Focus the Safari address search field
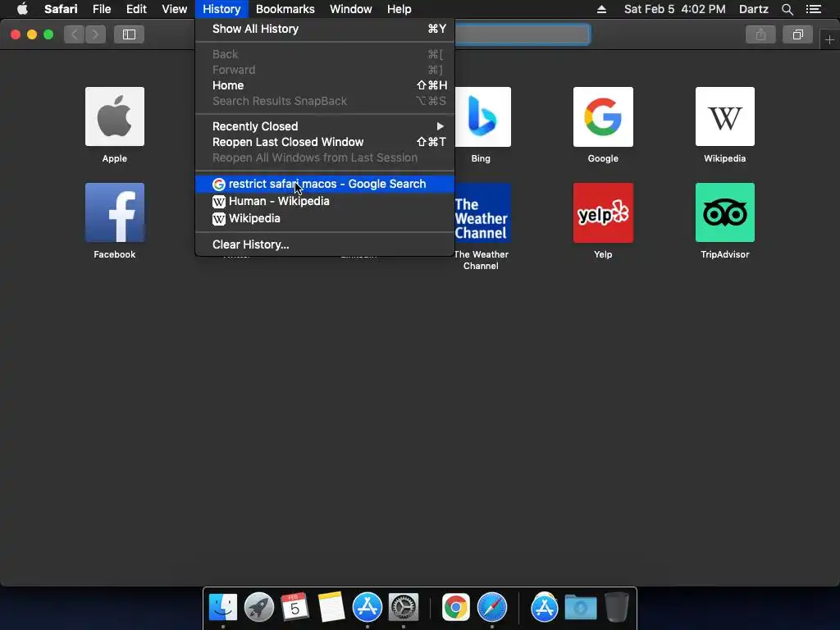The width and height of the screenshot is (840, 630). point(523,34)
